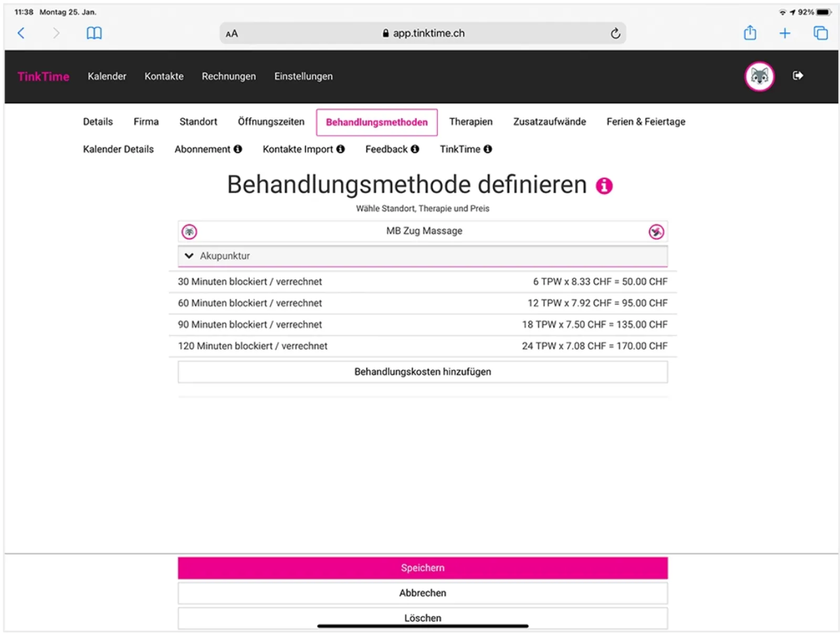Tap the Safari share icon

(750, 33)
